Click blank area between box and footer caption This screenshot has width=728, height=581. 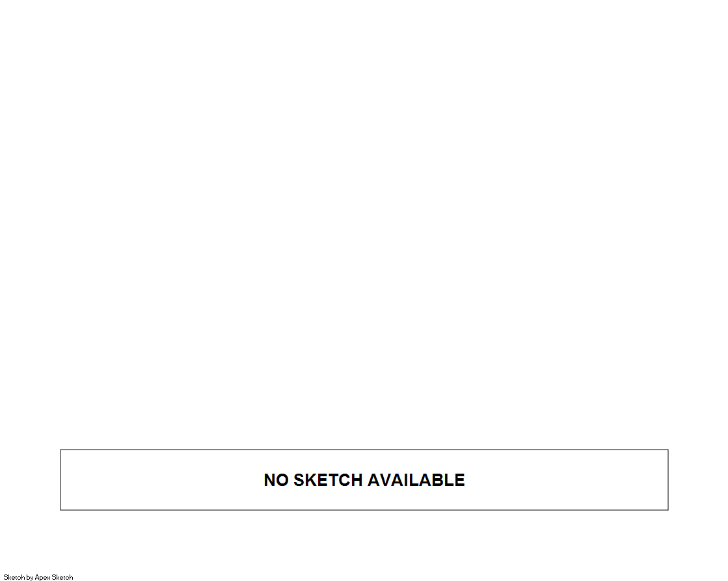tap(364, 541)
